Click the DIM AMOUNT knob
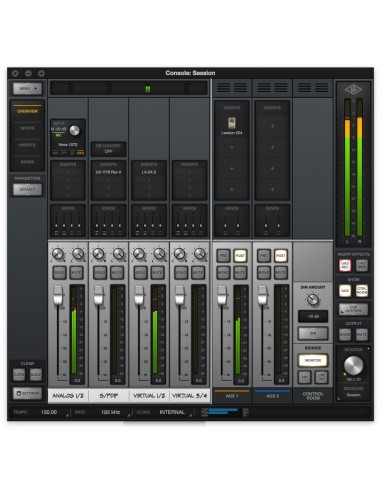The image size is (381, 492). 313,300
